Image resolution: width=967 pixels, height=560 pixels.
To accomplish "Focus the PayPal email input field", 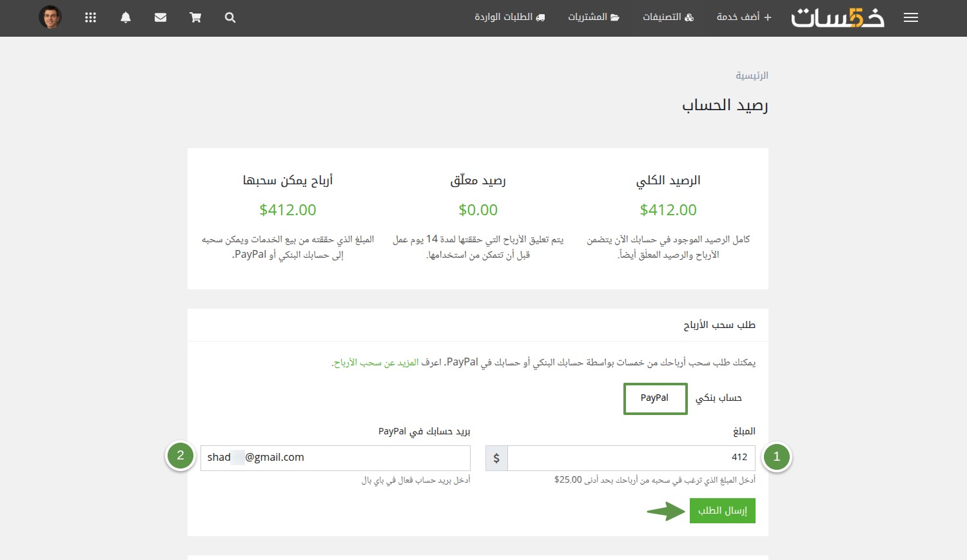I will (x=335, y=458).
